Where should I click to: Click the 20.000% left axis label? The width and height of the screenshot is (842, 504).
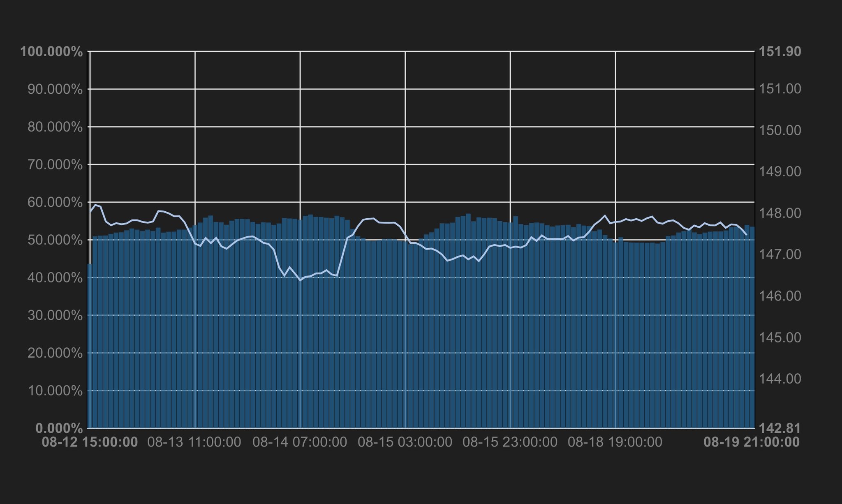55,353
